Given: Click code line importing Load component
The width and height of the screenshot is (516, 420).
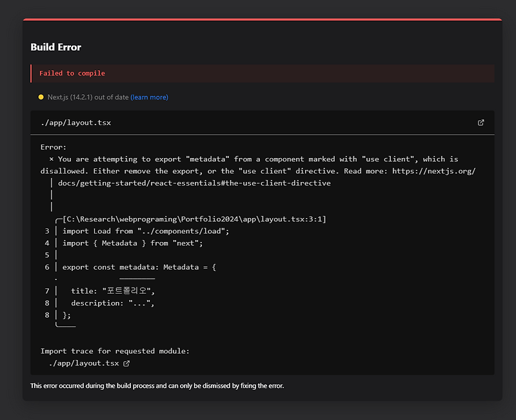Looking at the screenshot, I should (146, 231).
